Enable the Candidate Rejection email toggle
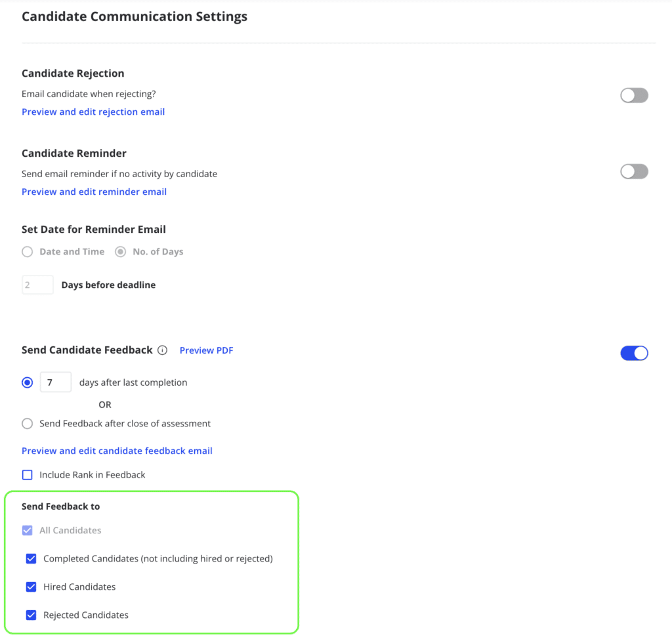The width and height of the screenshot is (672, 637). pyautogui.click(x=634, y=96)
